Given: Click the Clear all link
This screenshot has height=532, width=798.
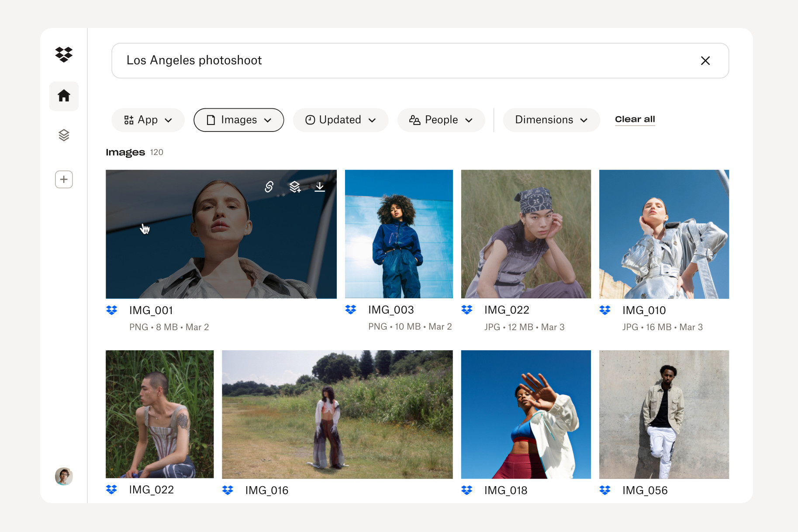Looking at the screenshot, I should pos(635,119).
